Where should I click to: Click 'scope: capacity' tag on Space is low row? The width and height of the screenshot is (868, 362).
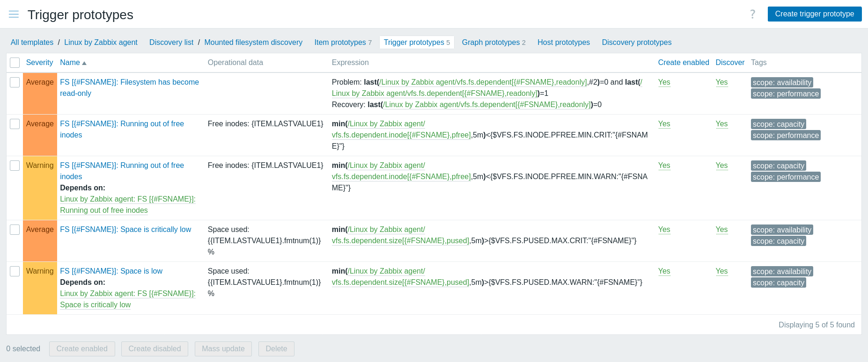778,283
